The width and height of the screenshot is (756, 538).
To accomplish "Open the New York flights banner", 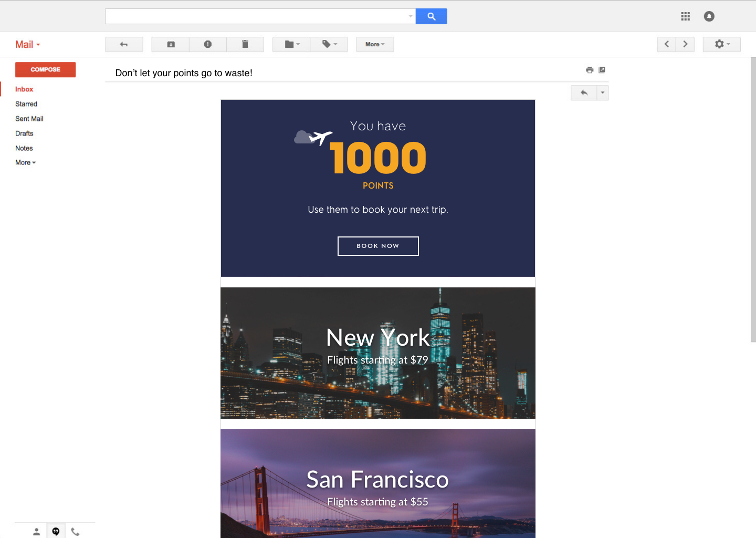I will click(378, 353).
